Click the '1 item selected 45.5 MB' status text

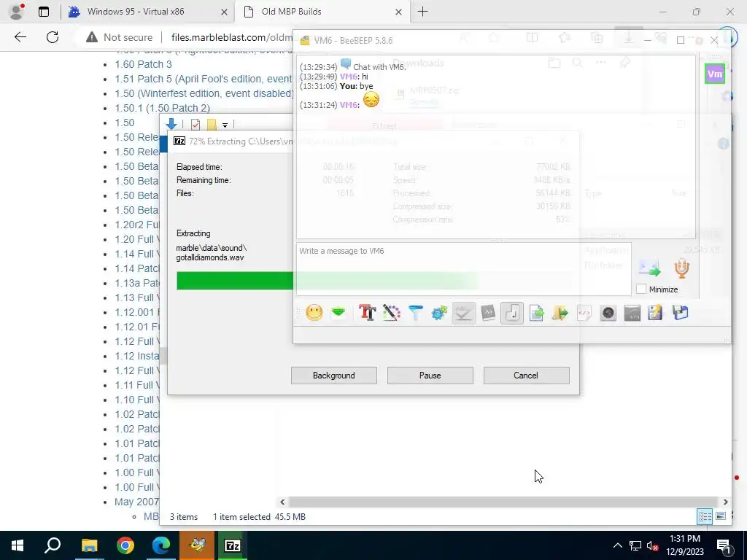tap(259, 517)
